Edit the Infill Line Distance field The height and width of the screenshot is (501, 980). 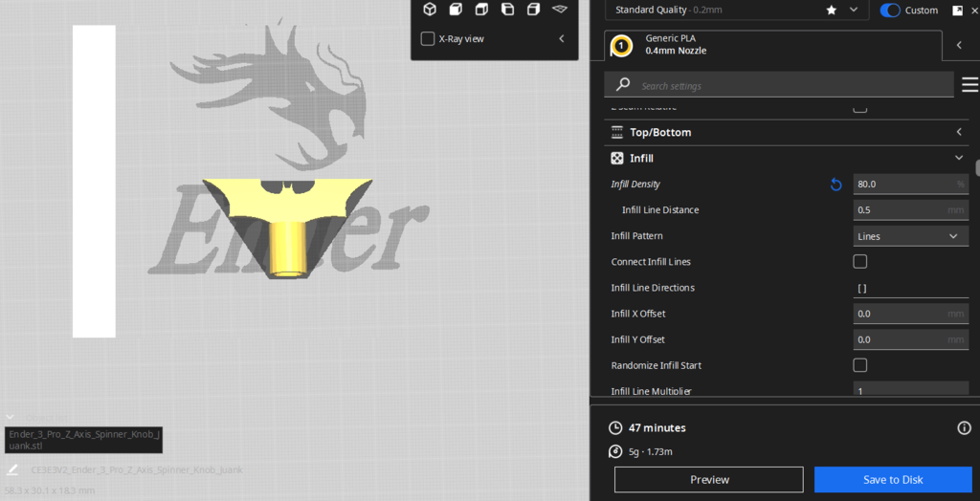911,210
